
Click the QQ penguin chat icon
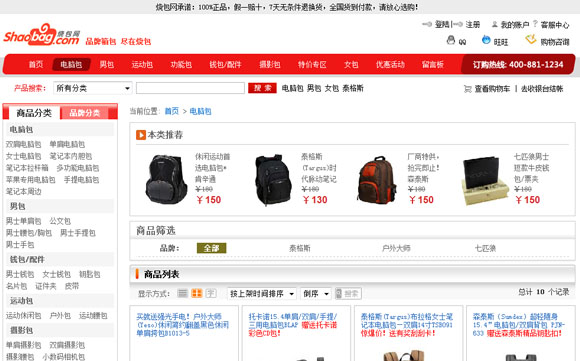(451, 40)
